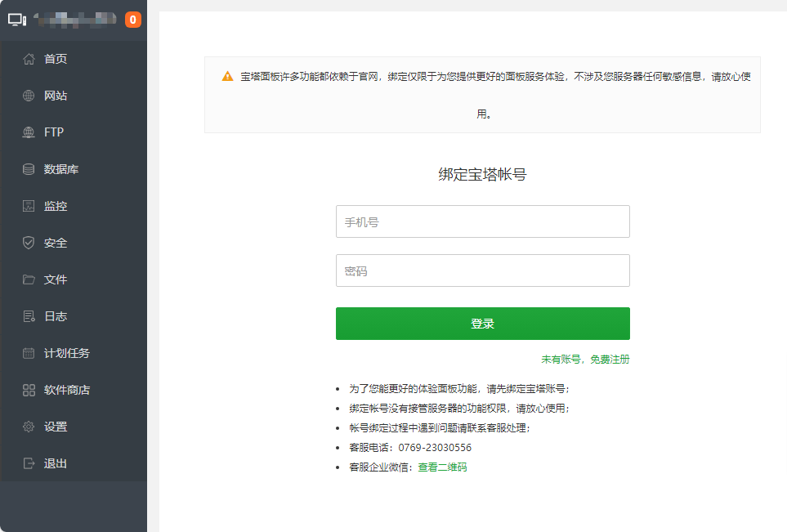Click the server monitor icon at top left
Screen dimensions: 787x532
click(x=17, y=20)
